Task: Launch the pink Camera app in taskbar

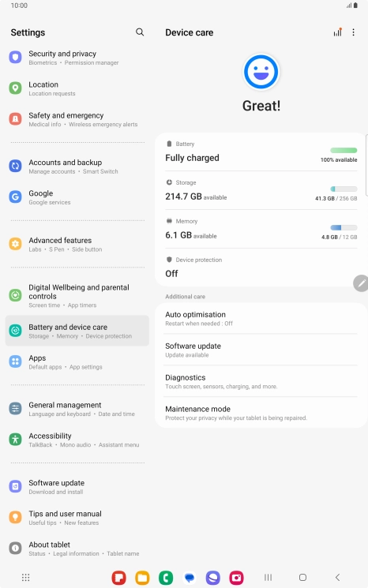Action: [236, 578]
